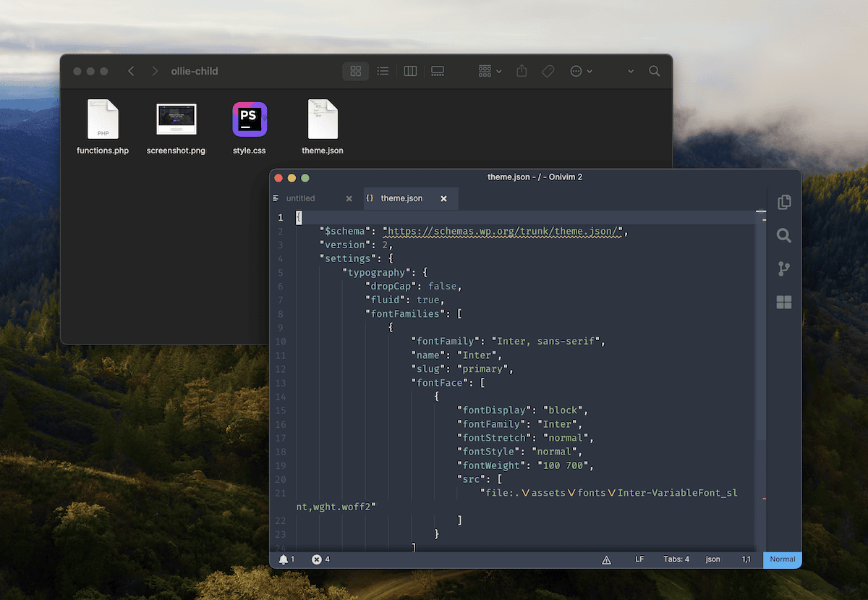Click the screenshot.png thumbnail in Finder
Screen dimensions: 868x600
[176, 118]
